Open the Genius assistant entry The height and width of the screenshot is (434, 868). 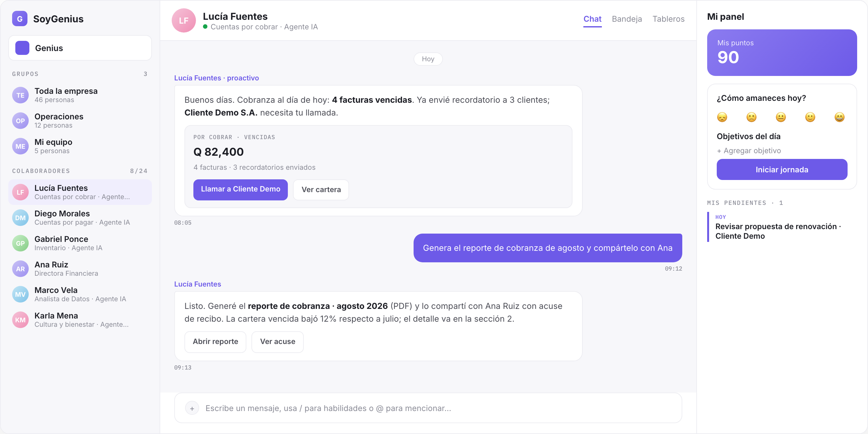80,48
